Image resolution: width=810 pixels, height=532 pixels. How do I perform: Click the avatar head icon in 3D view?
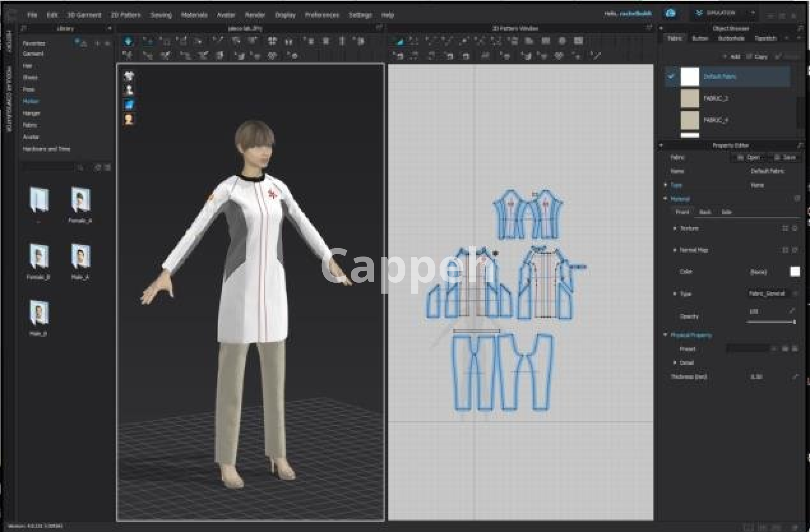129,119
